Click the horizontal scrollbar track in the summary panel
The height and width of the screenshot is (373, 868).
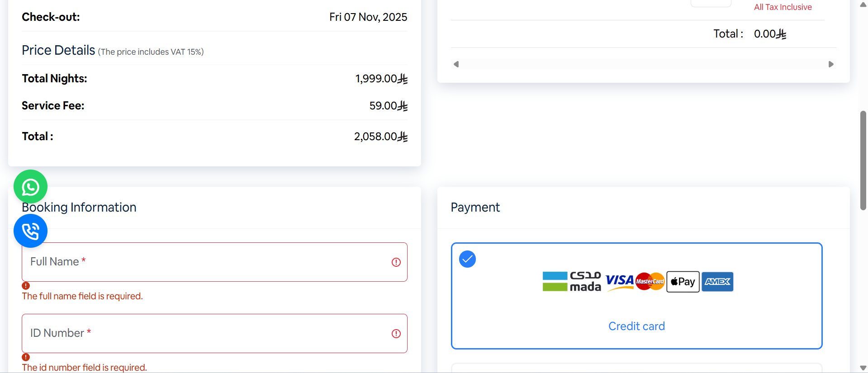click(644, 64)
